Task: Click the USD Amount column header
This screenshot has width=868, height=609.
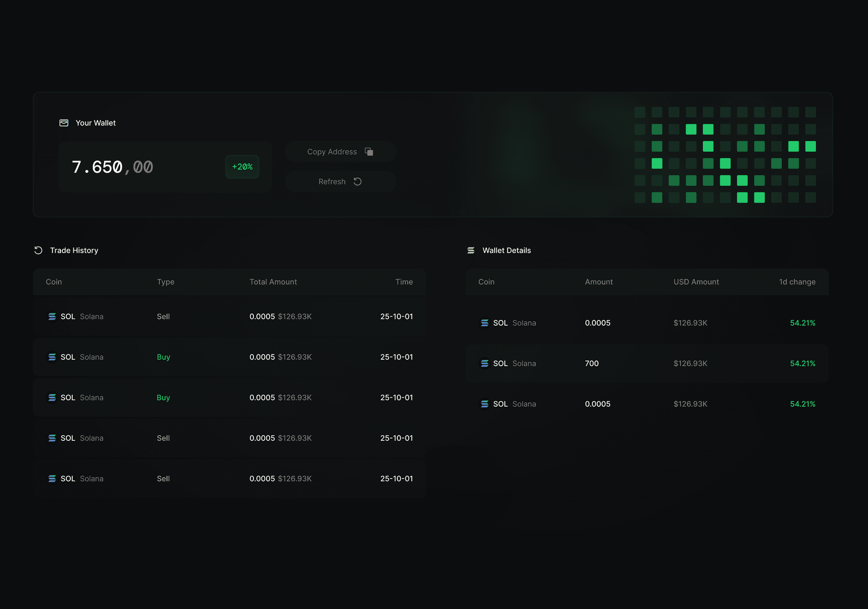Action: (696, 281)
